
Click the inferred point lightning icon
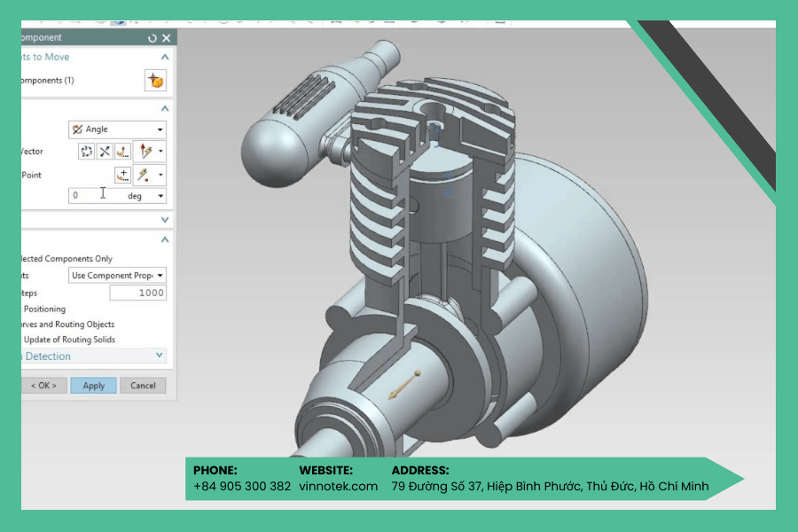[144, 176]
